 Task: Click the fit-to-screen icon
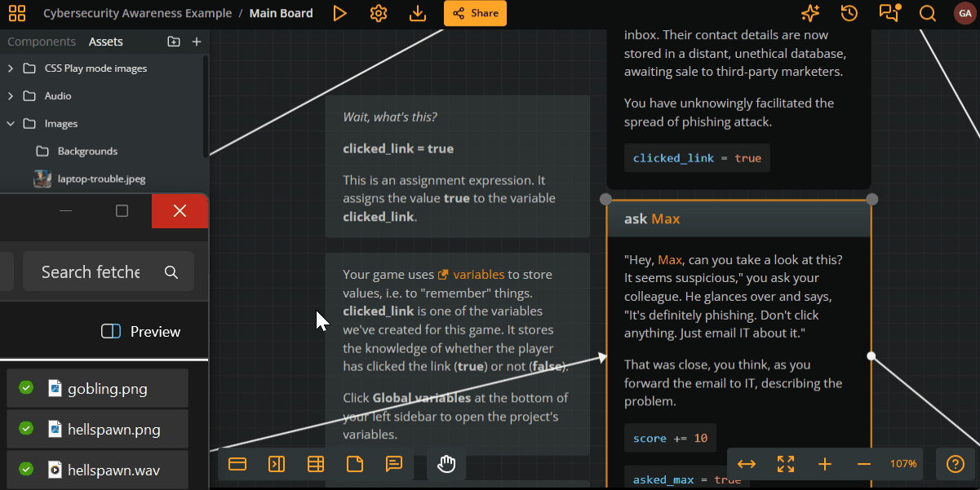coord(786,464)
